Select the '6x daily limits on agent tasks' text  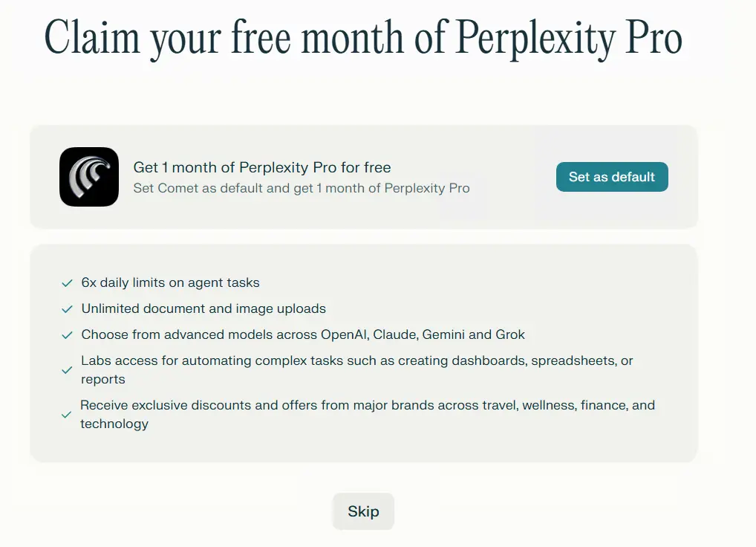pyautogui.click(x=170, y=282)
